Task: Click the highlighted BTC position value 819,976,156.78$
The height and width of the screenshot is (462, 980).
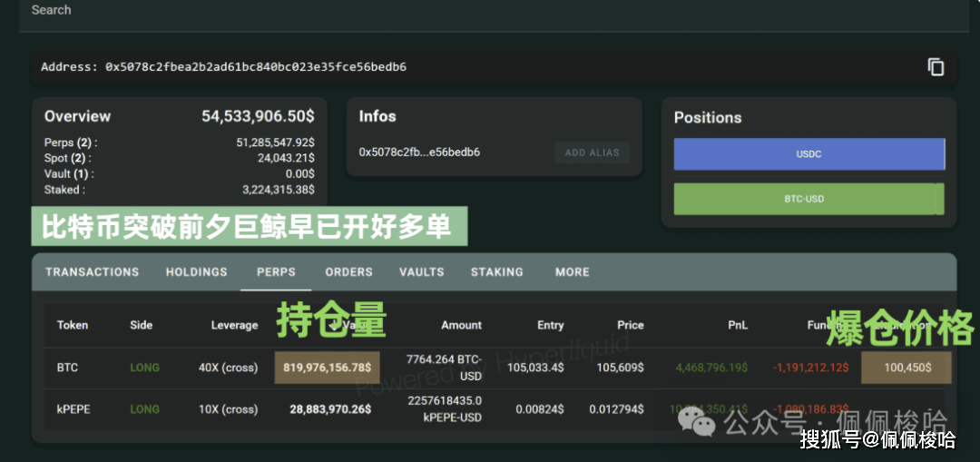Action: point(327,368)
